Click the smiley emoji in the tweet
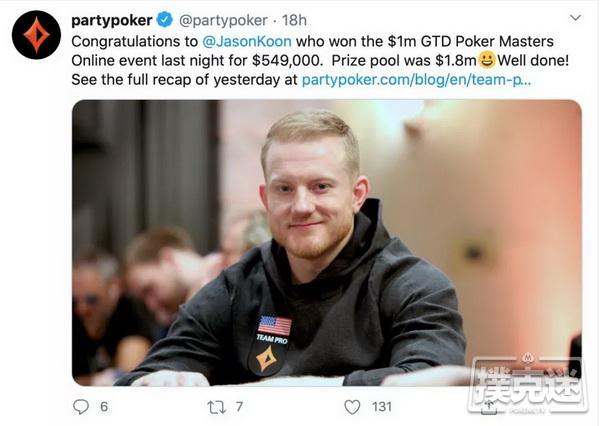The image size is (600, 426). tap(487, 60)
